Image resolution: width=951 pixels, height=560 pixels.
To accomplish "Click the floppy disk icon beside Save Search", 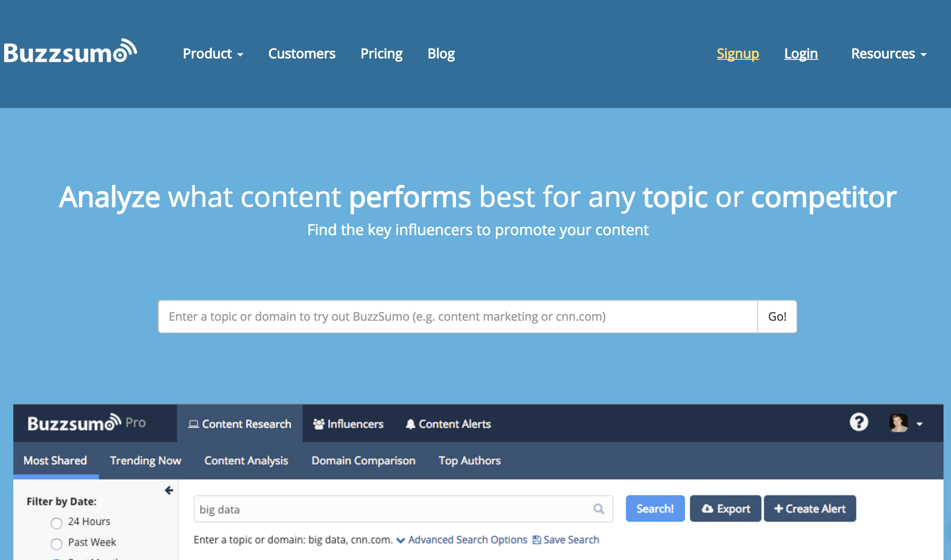I will (537, 540).
